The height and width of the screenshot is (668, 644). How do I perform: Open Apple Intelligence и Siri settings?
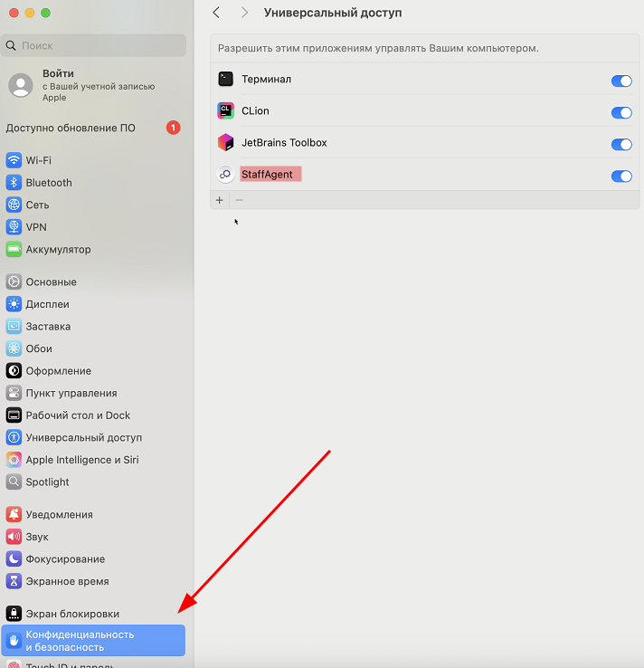point(81,460)
